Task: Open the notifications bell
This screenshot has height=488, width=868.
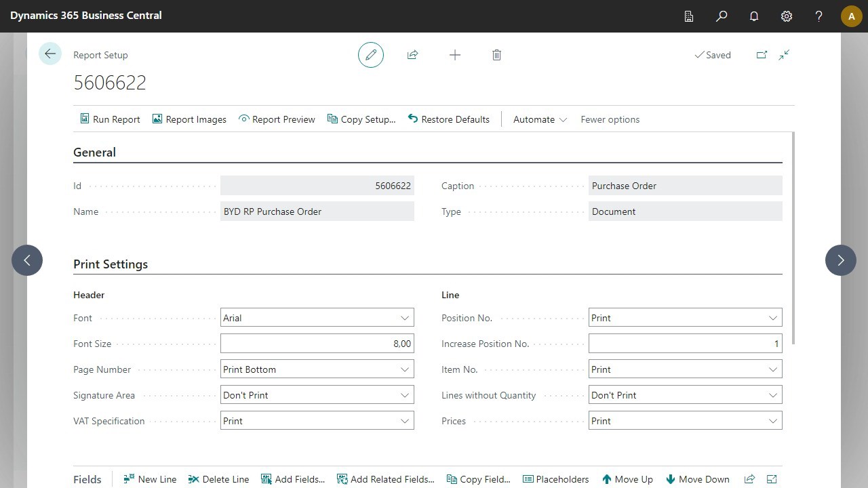Action: pyautogui.click(x=754, y=16)
